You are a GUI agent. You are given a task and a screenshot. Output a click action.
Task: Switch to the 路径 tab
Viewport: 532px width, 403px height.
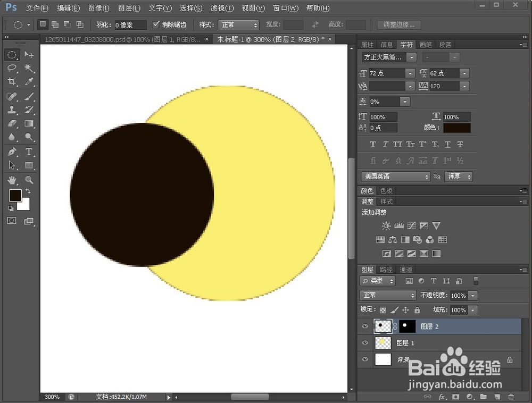[x=386, y=270]
